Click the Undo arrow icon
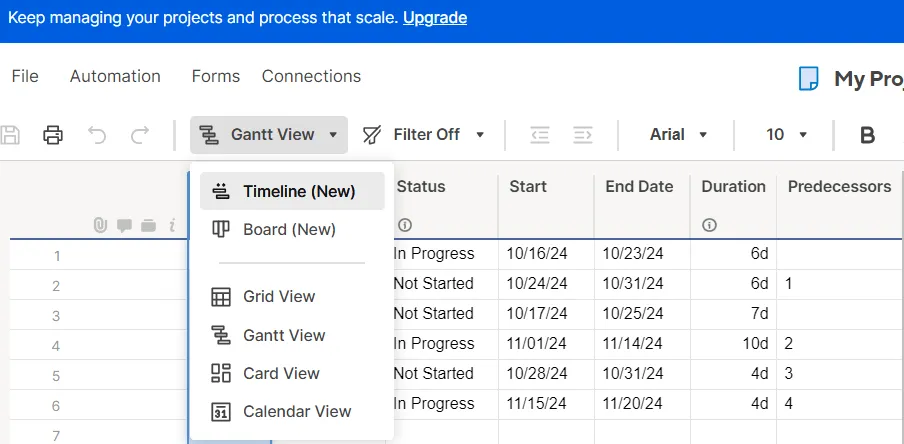Screen dimensions: 904x444 point(97,135)
